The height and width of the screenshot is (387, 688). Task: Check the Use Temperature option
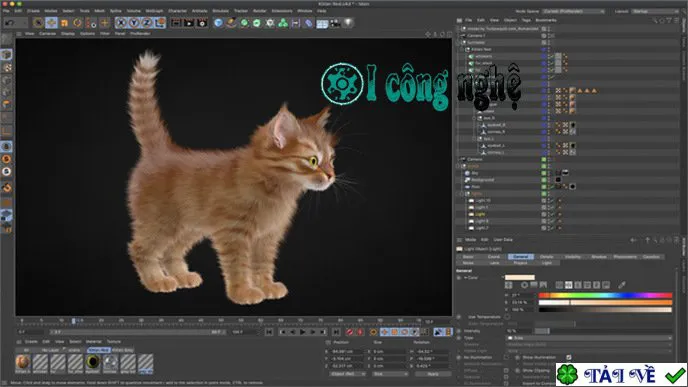tap(507, 317)
